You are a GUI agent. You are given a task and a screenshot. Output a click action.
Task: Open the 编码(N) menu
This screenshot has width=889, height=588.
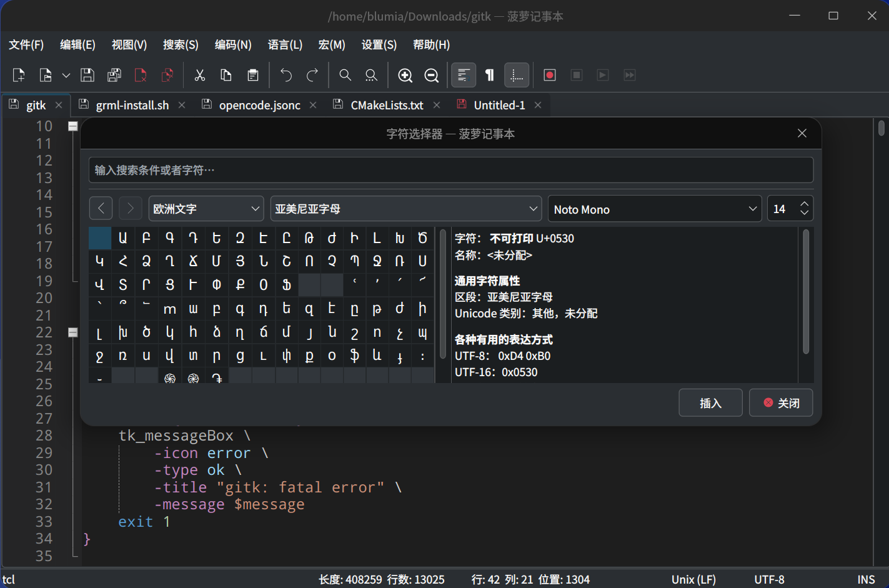tap(233, 45)
